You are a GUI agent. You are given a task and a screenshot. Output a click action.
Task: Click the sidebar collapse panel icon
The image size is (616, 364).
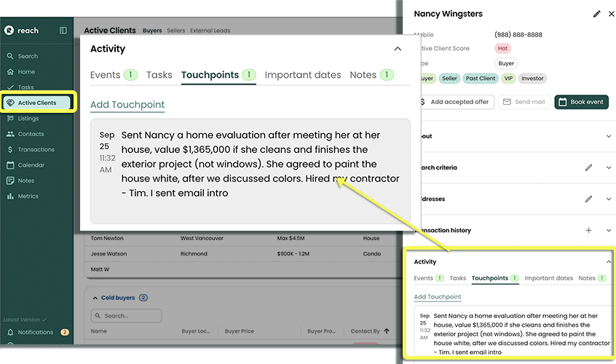pyautogui.click(x=63, y=31)
